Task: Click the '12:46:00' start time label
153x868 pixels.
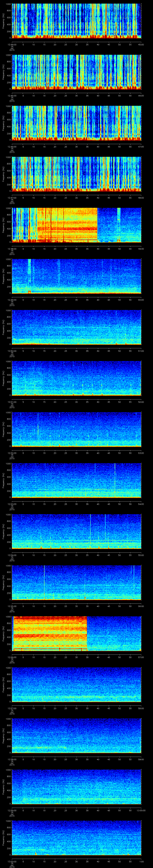Action: tap(12, 147)
